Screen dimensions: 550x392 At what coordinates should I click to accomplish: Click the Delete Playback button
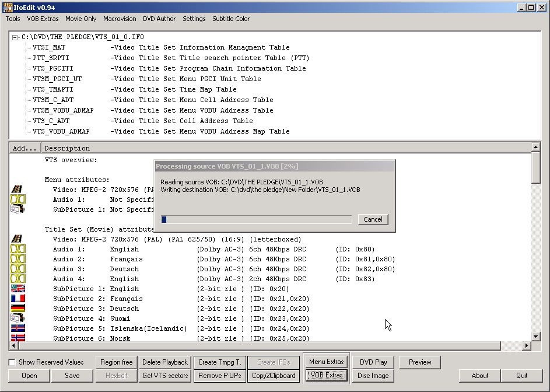coord(165,362)
